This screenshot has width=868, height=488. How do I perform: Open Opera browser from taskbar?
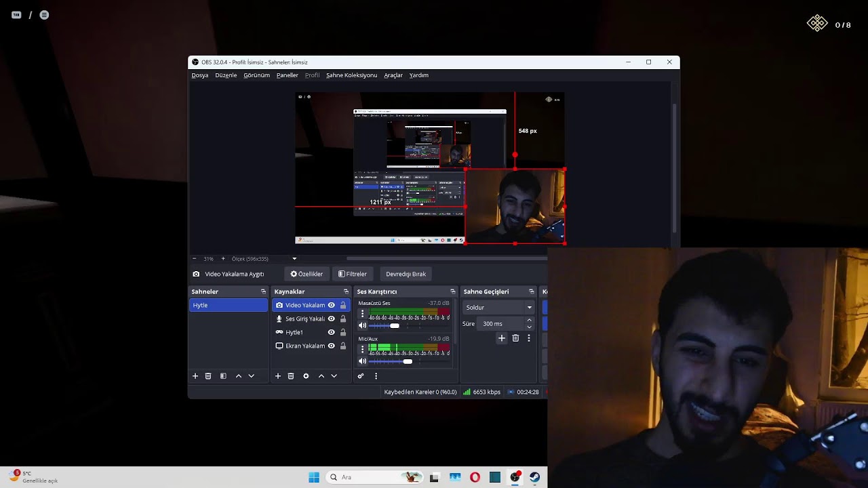tap(475, 477)
